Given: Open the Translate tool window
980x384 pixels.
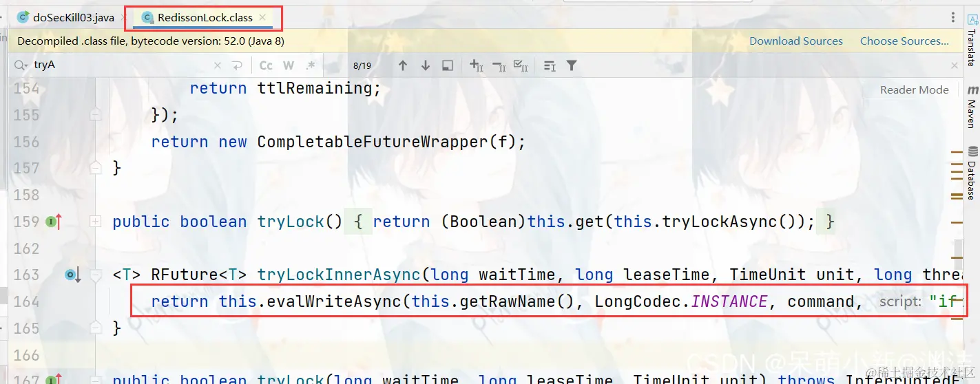Looking at the screenshot, I should 971,41.
